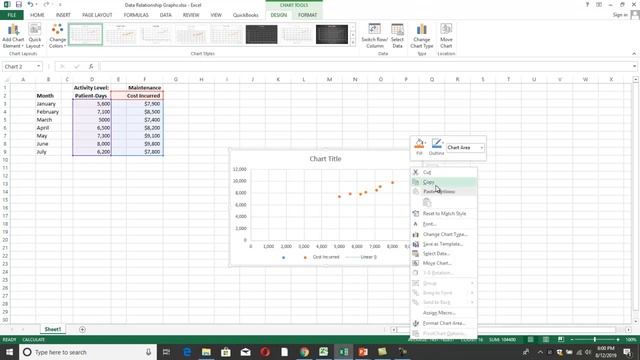Click zoom out minus button

pos(572,340)
